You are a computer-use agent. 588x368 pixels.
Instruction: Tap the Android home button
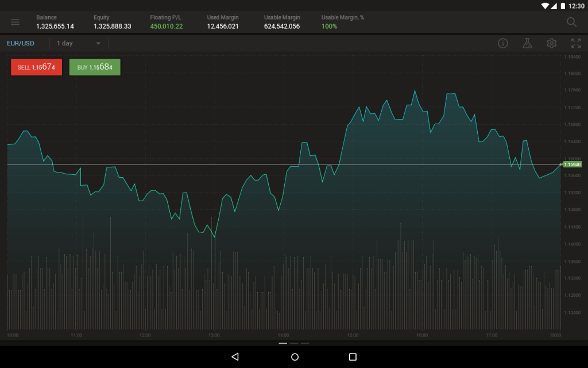click(x=294, y=356)
